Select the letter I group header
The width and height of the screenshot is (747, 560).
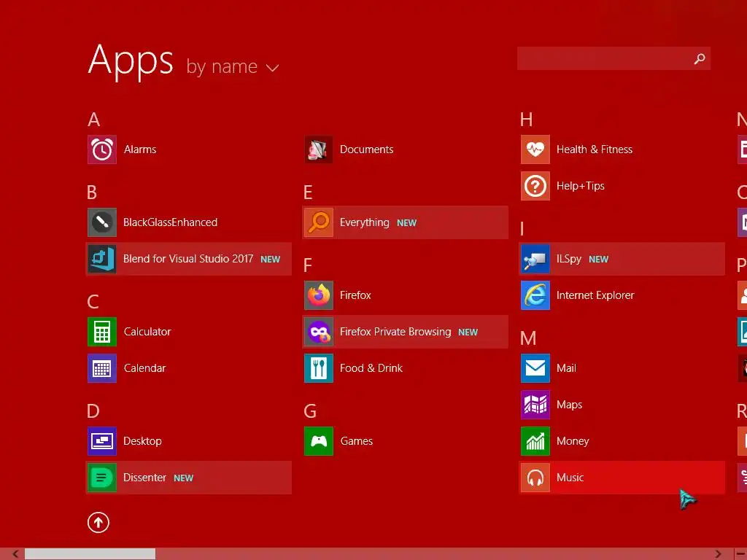(522, 229)
